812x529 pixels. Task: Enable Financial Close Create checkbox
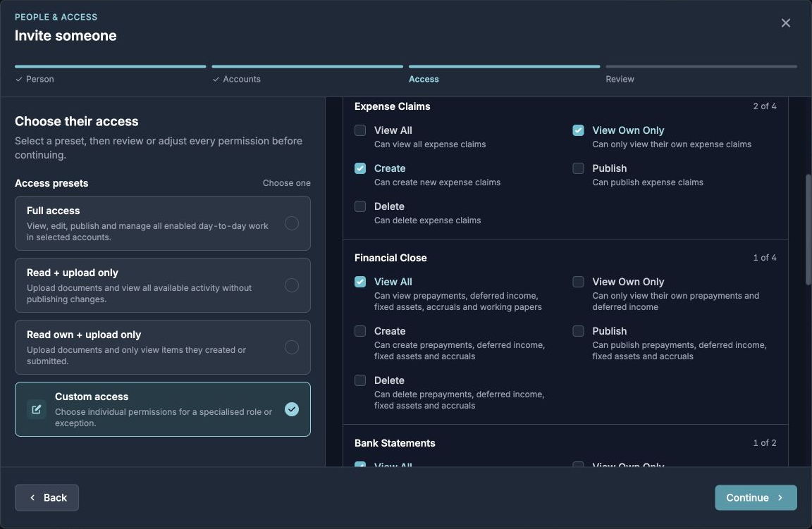point(360,331)
